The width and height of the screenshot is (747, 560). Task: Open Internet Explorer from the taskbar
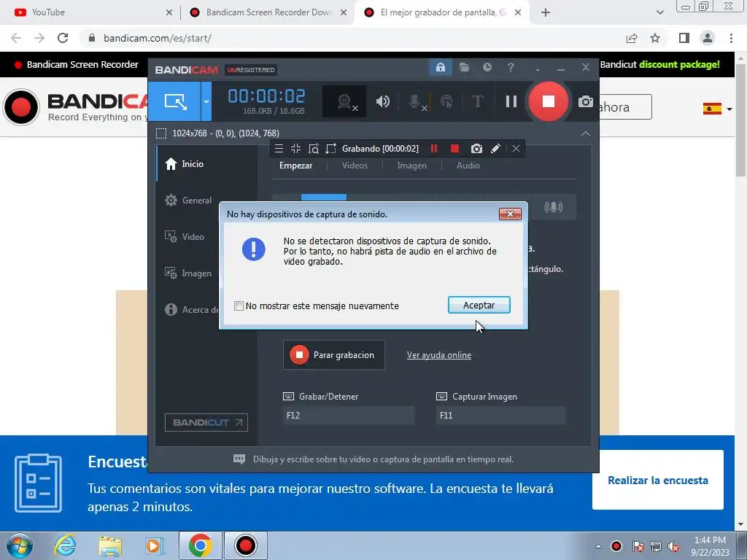click(65, 545)
